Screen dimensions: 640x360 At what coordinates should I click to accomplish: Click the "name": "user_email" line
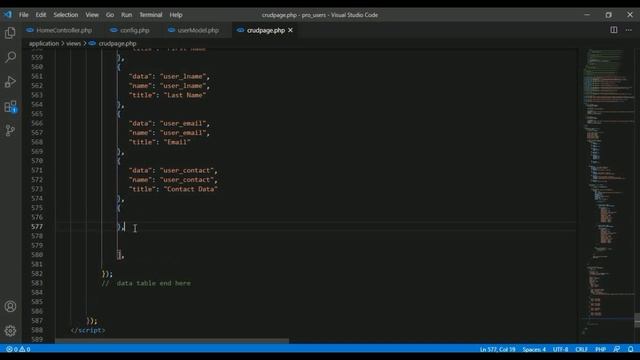tap(169, 133)
